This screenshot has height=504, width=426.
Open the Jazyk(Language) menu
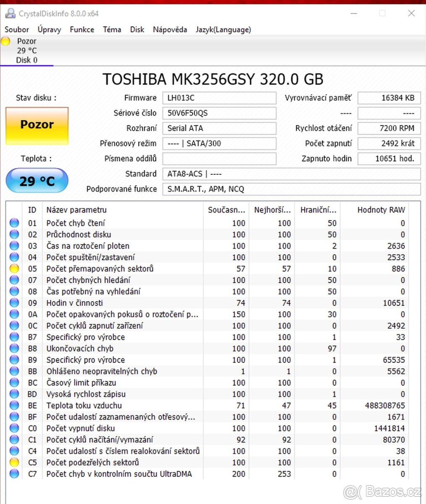click(223, 29)
